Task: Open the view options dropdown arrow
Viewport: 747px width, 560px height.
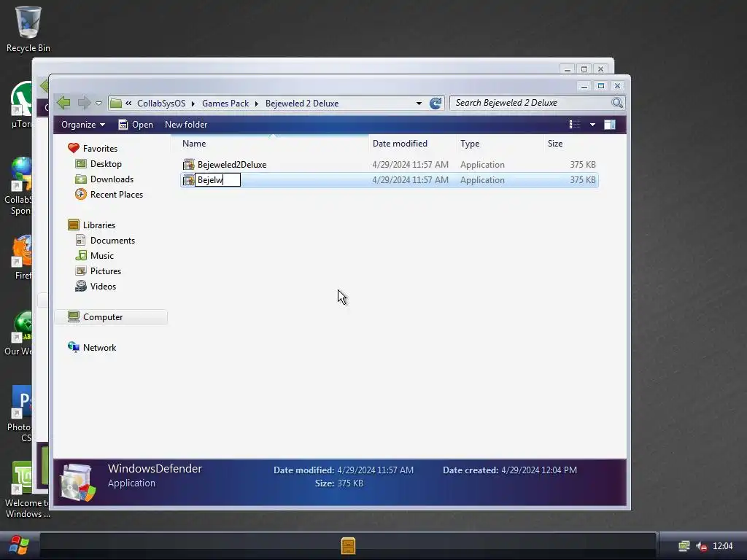Action: point(592,125)
